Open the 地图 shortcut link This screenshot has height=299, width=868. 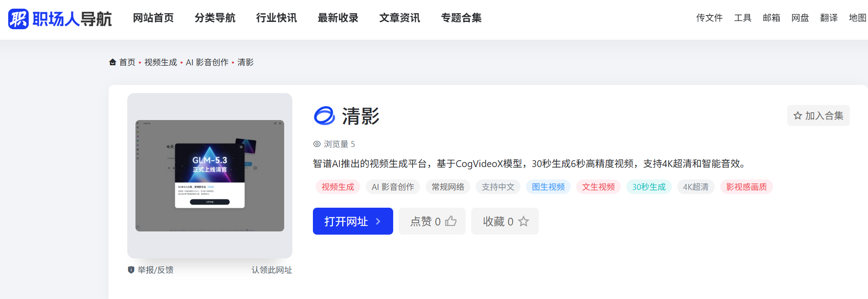click(x=858, y=18)
